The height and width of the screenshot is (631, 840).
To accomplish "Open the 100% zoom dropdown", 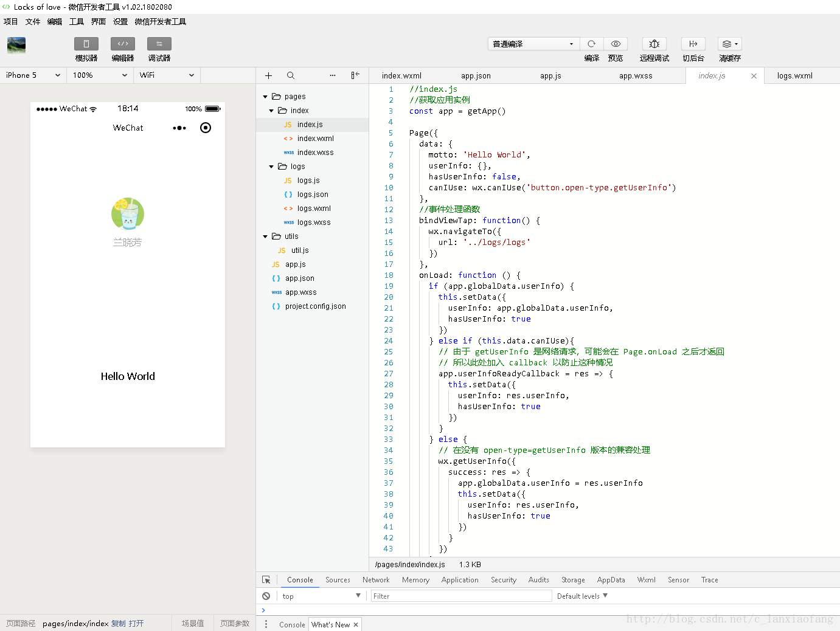I will tap(100, 75).
